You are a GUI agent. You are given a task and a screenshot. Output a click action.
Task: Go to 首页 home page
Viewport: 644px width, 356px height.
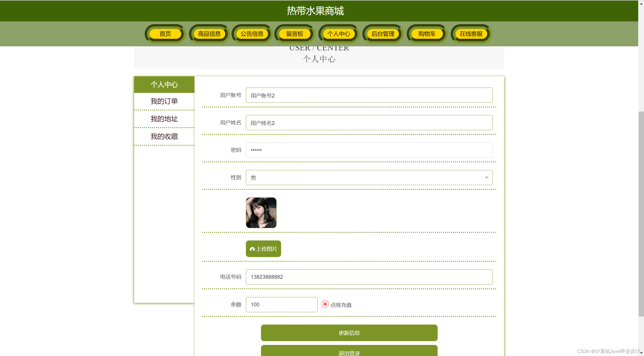click(x=165, y=34)
